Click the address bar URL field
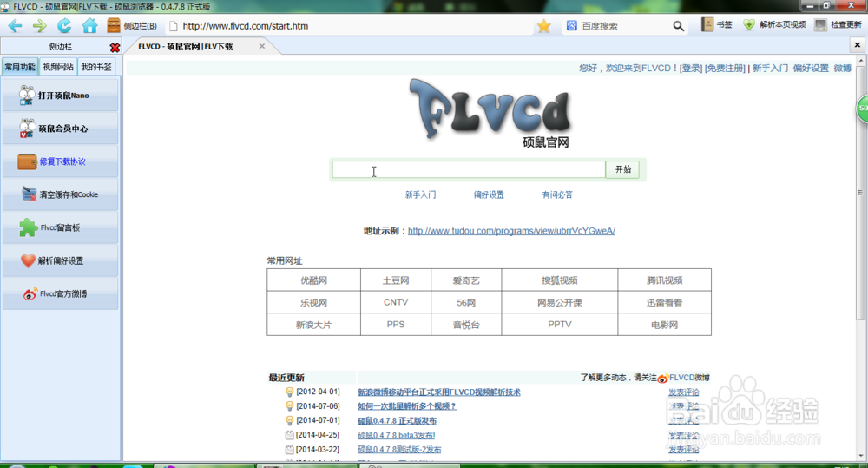The image size is (868, 468). (x=349, y=26)
